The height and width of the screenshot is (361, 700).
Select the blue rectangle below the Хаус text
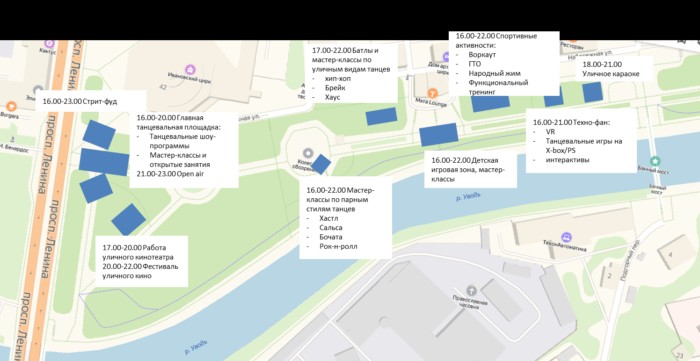point(381,116)
